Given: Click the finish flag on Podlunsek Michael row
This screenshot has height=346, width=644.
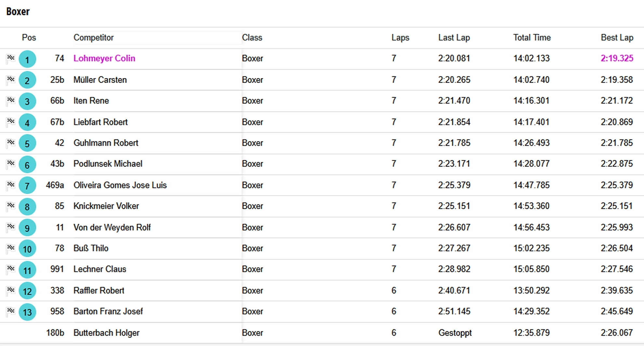Looking at the screenshot, I should pyautogui.click(x=11, y=164).
